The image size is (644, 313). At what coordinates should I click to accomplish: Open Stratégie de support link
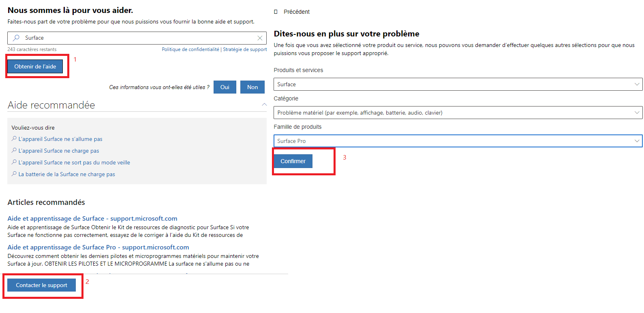point(245,49)
